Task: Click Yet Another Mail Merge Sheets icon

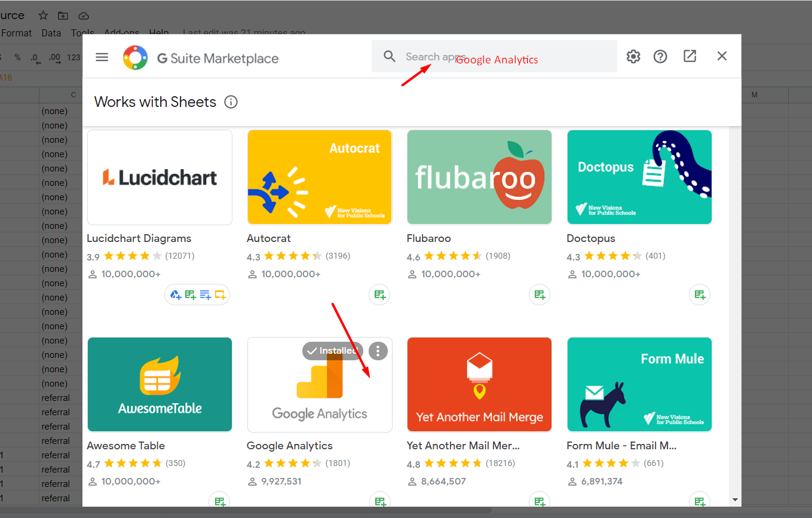Action: [x=540, y=501]
